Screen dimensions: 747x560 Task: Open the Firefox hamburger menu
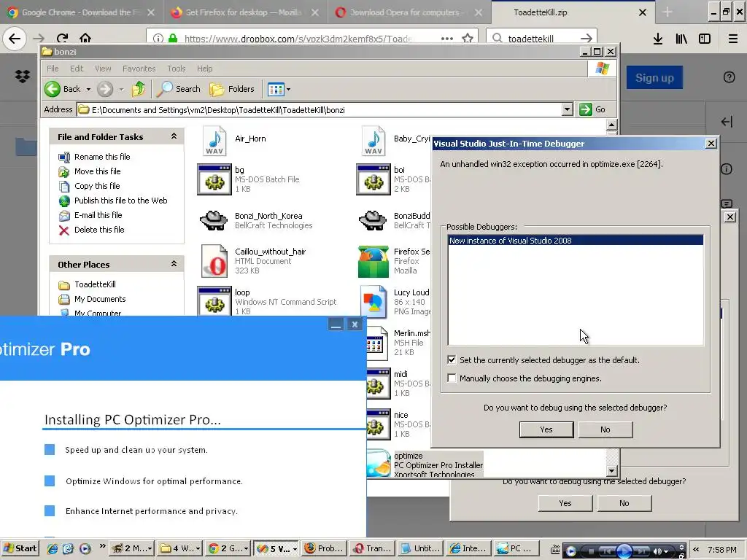coord(733,39)
